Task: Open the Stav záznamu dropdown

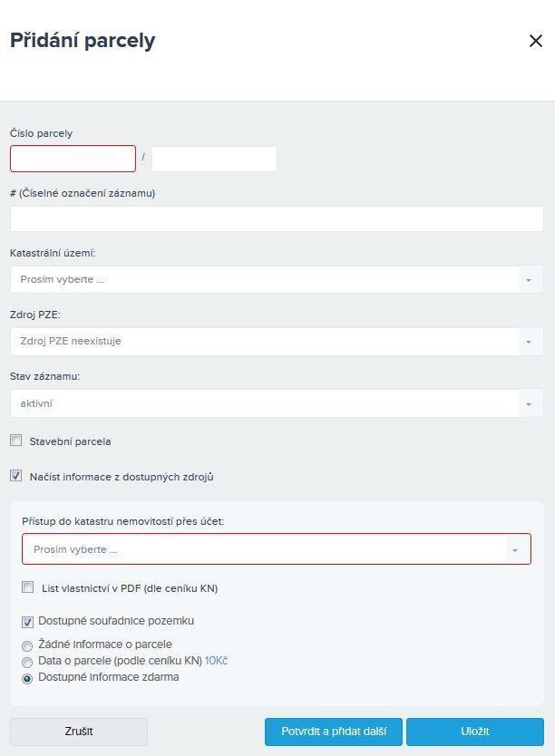Action: (277, 403)
